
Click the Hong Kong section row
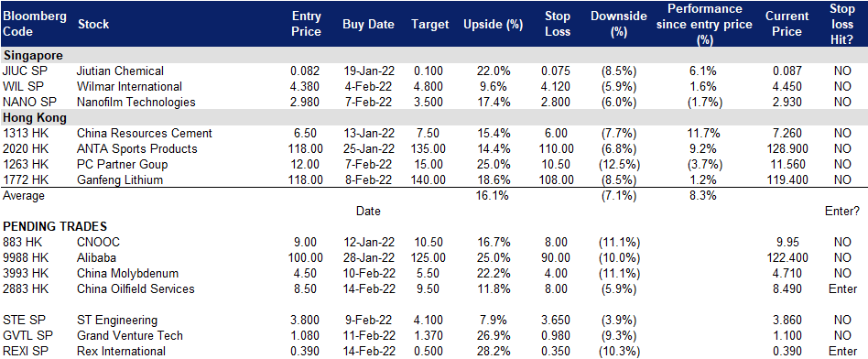[x=434, y=117]
